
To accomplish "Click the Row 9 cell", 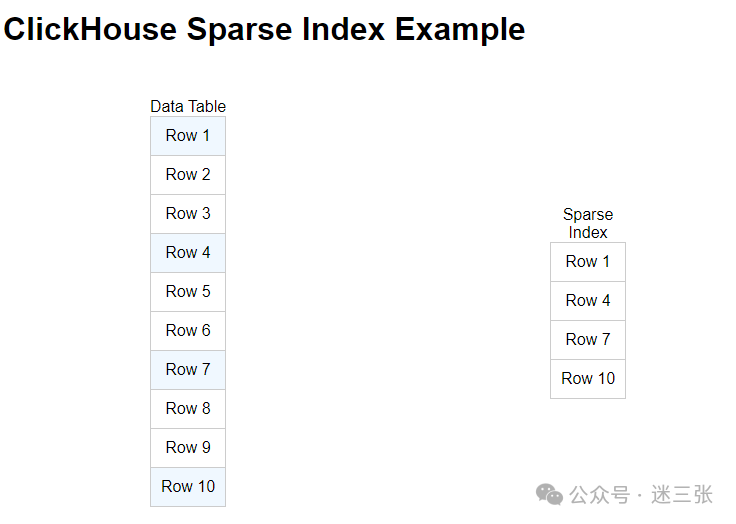I will click(x=188, y=448).
